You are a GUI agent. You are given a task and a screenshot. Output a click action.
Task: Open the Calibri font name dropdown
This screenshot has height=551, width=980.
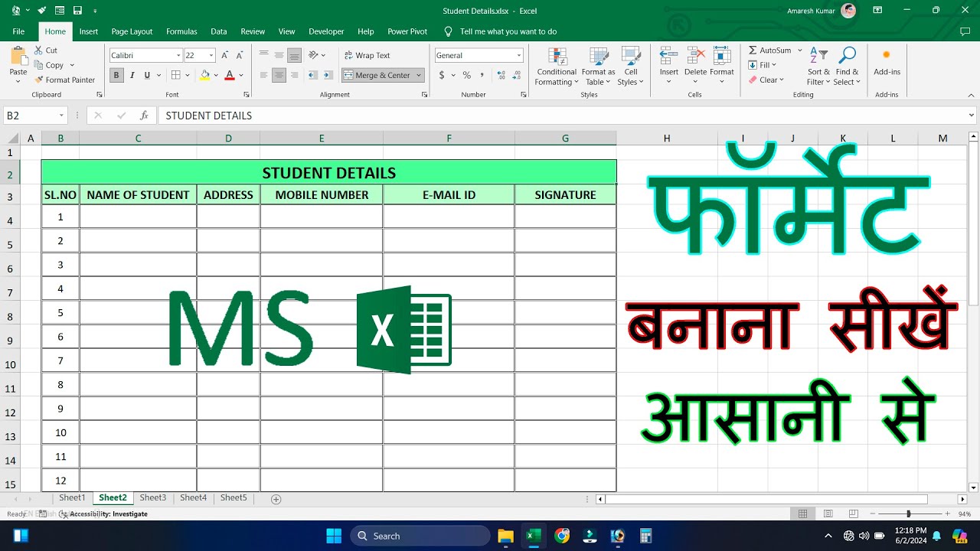pos(178,55)
